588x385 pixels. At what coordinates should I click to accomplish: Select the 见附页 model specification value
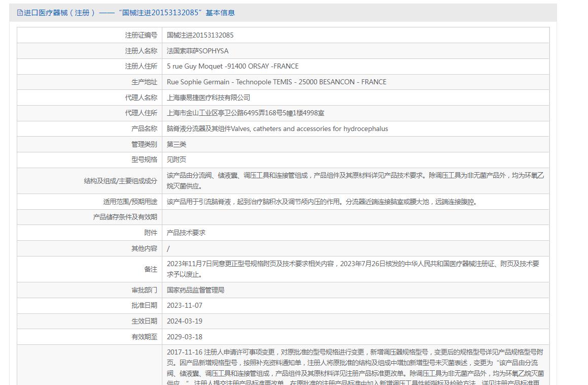click(176, 159)
